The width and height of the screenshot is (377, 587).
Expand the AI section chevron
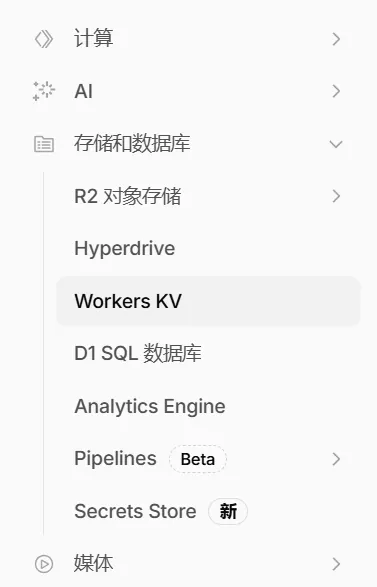pyautogui.click(x=336, y=91)
